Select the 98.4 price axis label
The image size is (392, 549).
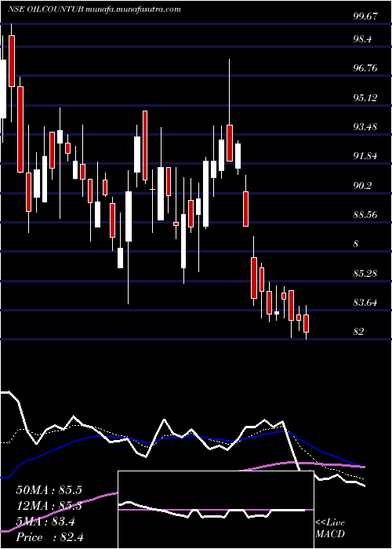point(363,39)
